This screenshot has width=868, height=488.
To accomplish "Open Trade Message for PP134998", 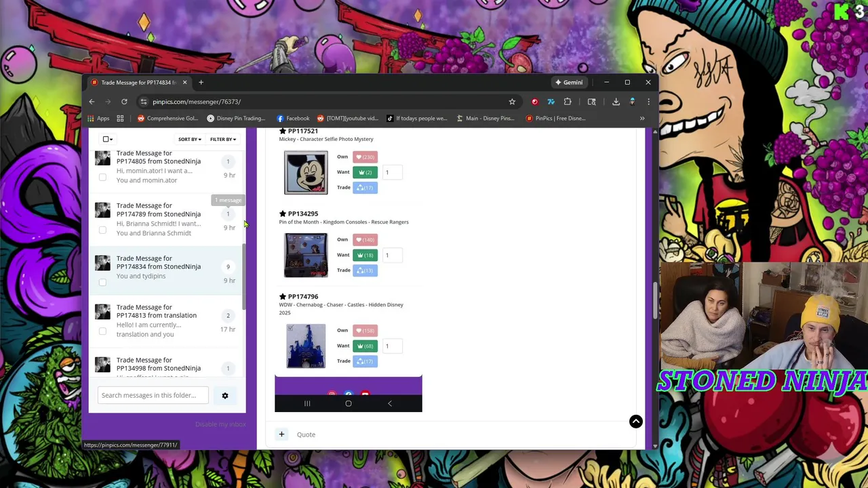I will click(159, 364).
